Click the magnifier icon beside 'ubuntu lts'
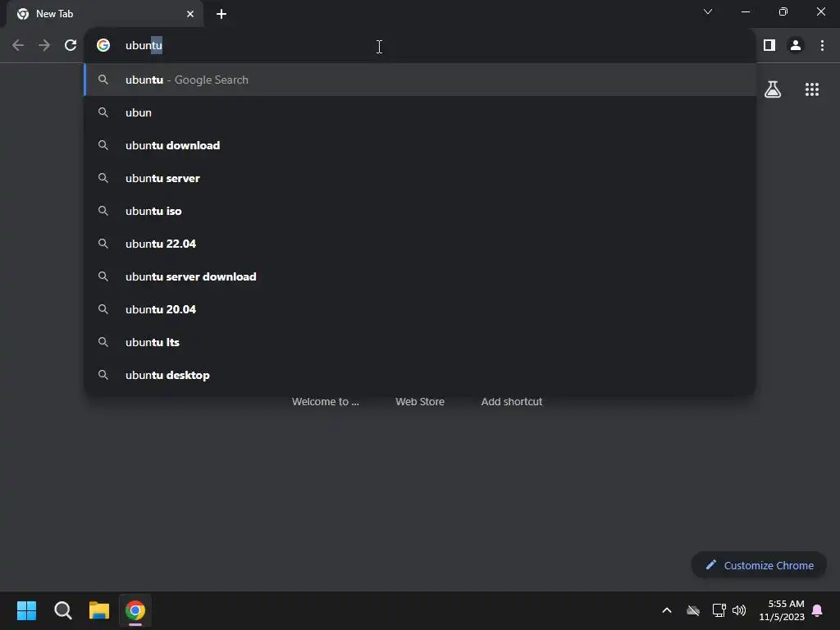The height and width of the screenshot is (630, 840). point(103,342)
